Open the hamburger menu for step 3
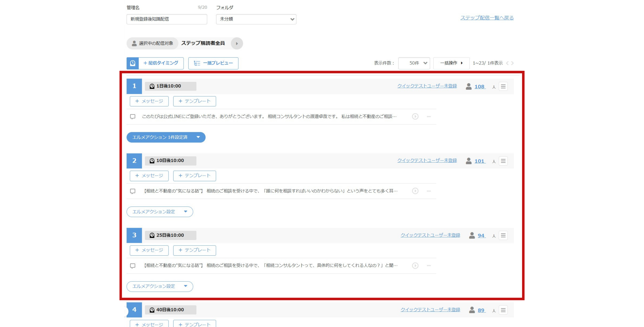Image resolution: width=644 pixels, height=327 pixels. (503, 236)
